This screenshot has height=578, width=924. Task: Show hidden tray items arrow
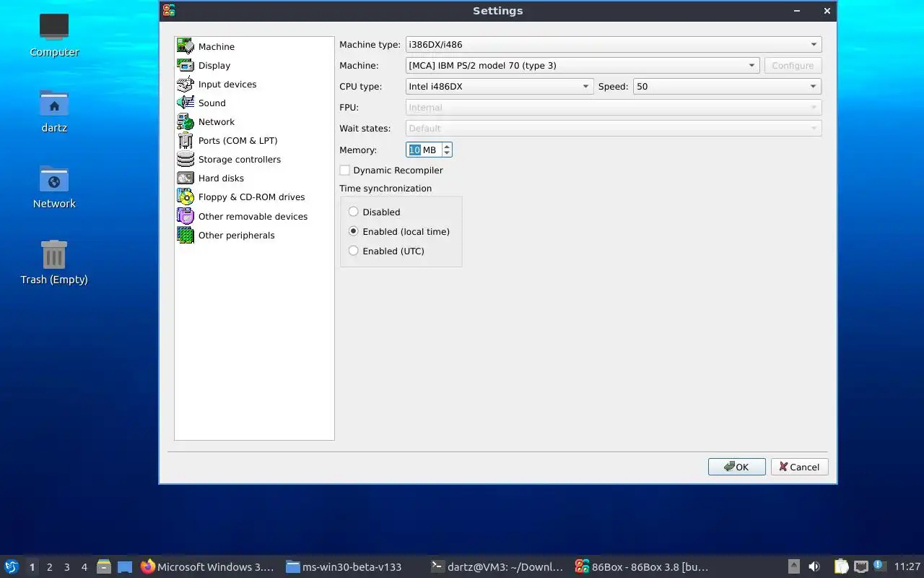click(x=793, y=566)
